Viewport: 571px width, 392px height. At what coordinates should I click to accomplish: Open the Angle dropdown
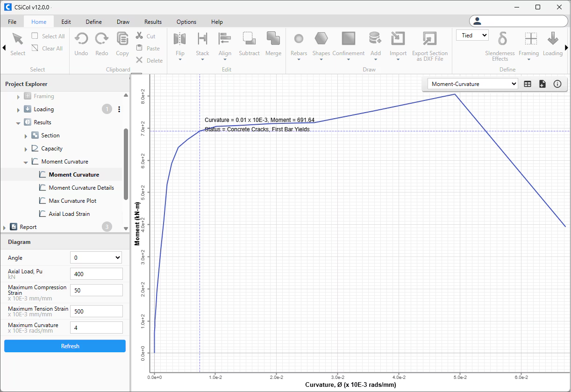[96, 257]
